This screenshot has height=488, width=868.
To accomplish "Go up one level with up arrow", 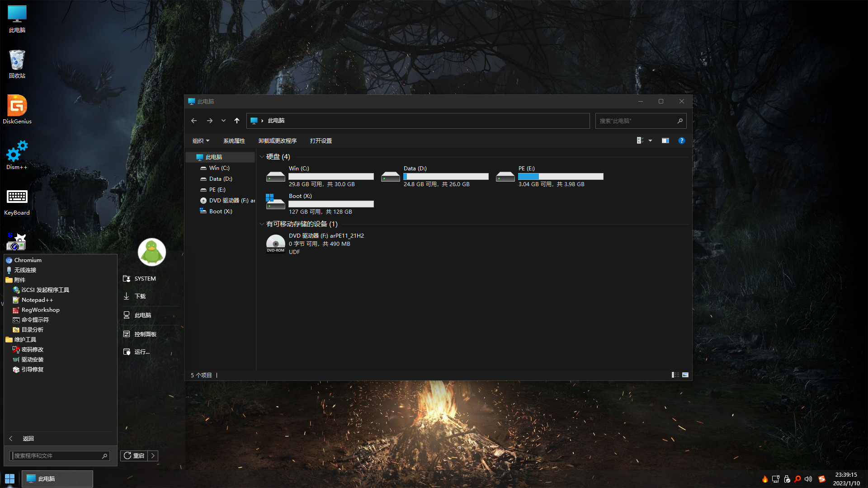I will (x=237, y=121).
